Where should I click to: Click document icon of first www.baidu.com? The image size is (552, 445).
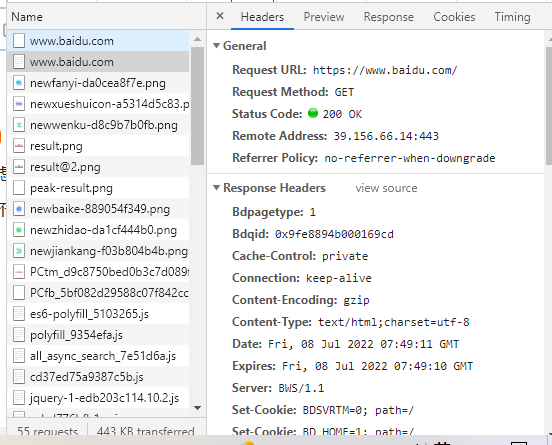tap(19, 41)
